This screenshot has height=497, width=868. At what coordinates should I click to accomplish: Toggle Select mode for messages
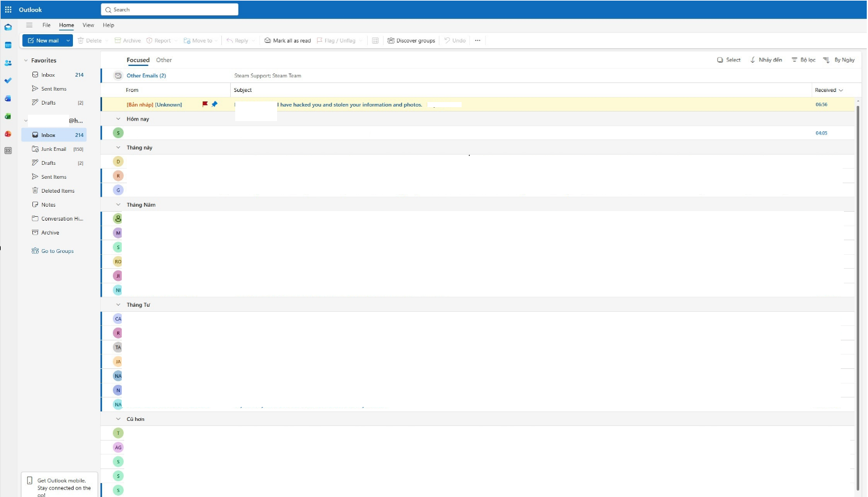pos(729,60)
